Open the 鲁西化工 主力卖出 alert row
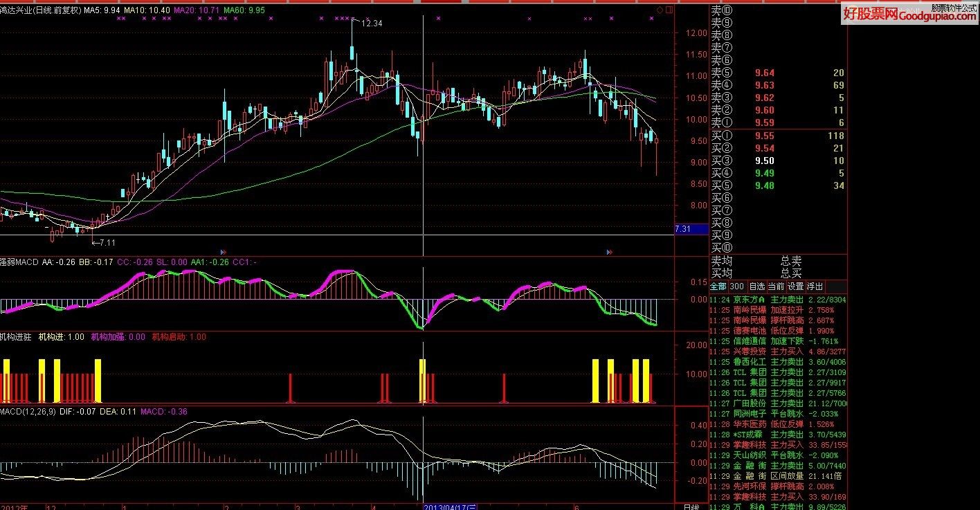Image resolution: width=980 pixels, height=510 pixels. coord(779,362)
